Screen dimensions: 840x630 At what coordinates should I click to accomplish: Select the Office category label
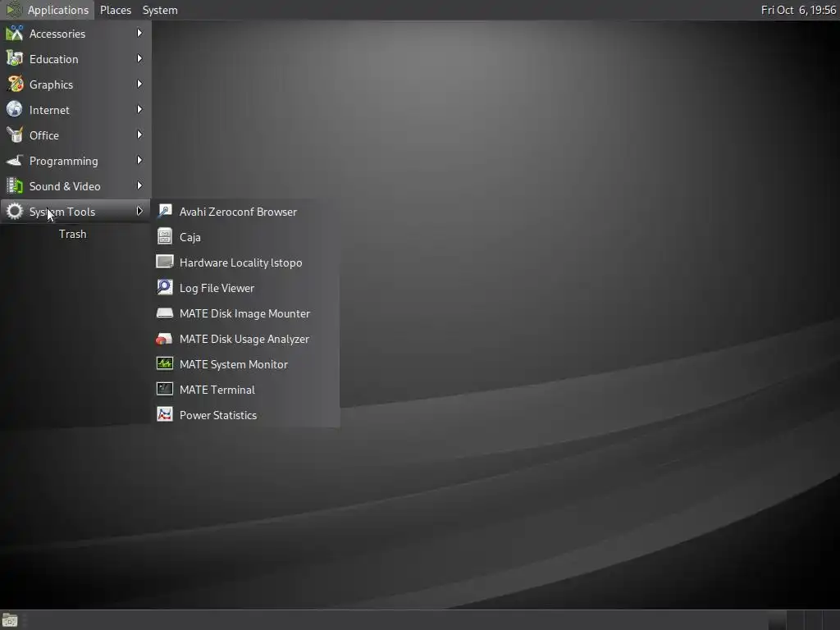point(44,135)
